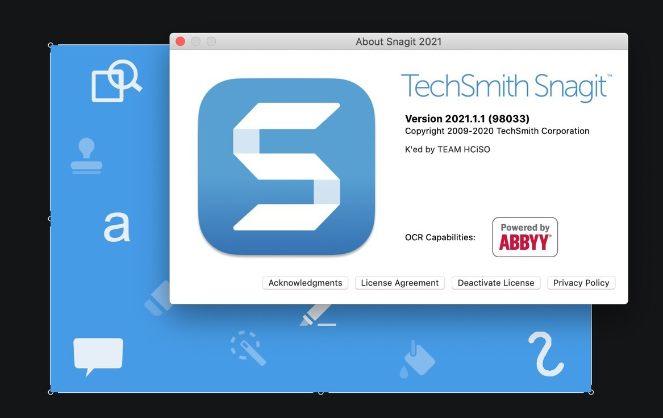This screenshot has width=663, height=418.
Task: Click the highlighter icon behind dialog
Action: tap(157, 298)
